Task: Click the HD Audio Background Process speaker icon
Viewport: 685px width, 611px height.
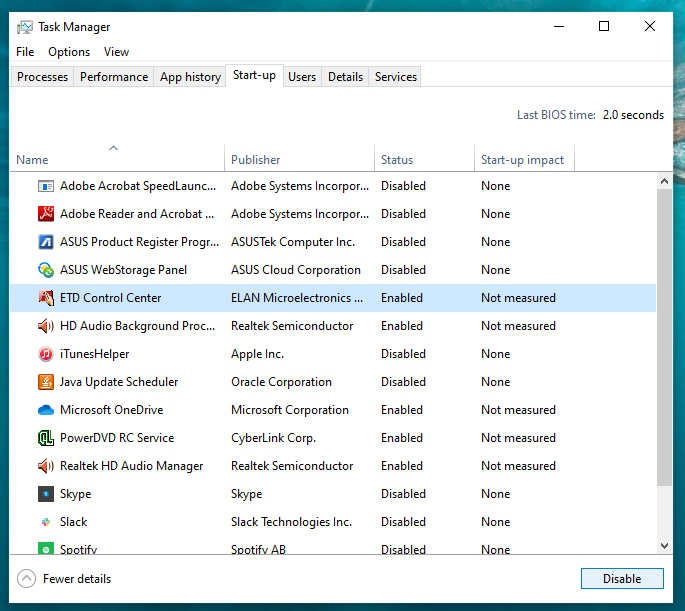Action: 46,326
